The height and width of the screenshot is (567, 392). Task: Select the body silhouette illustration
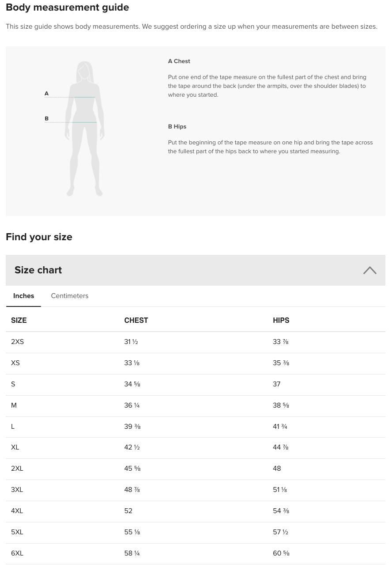pos(84,128)
